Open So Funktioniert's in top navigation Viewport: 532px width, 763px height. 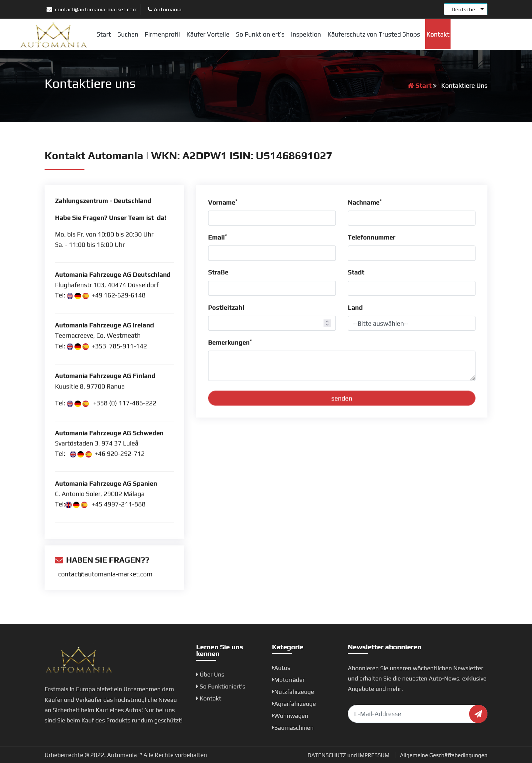click(260, 34)
